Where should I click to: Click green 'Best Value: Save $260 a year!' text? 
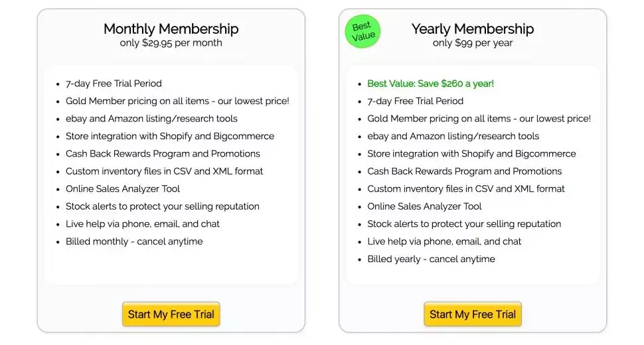(430, 84)
